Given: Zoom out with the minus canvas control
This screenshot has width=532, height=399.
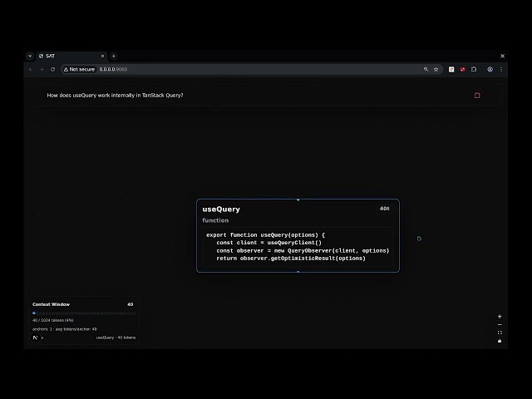Looking at the screenshot, I should click(500, 325).
